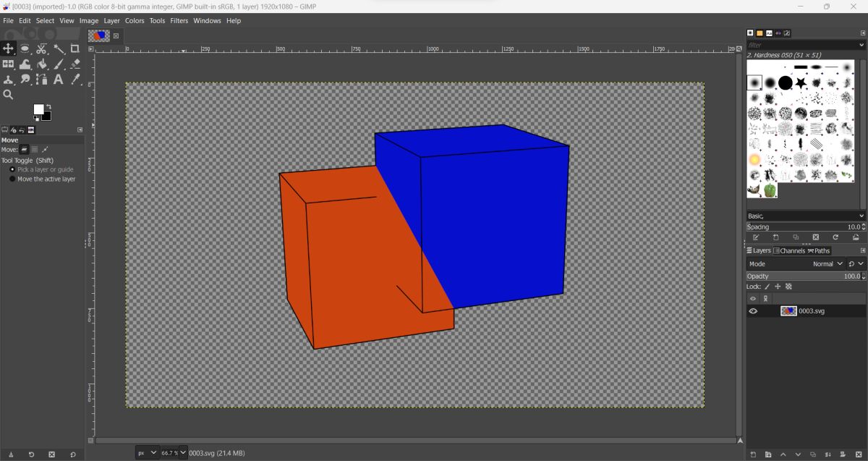Open the Colors menu
The image size is (868, 461).
click(x=135, y=21)
